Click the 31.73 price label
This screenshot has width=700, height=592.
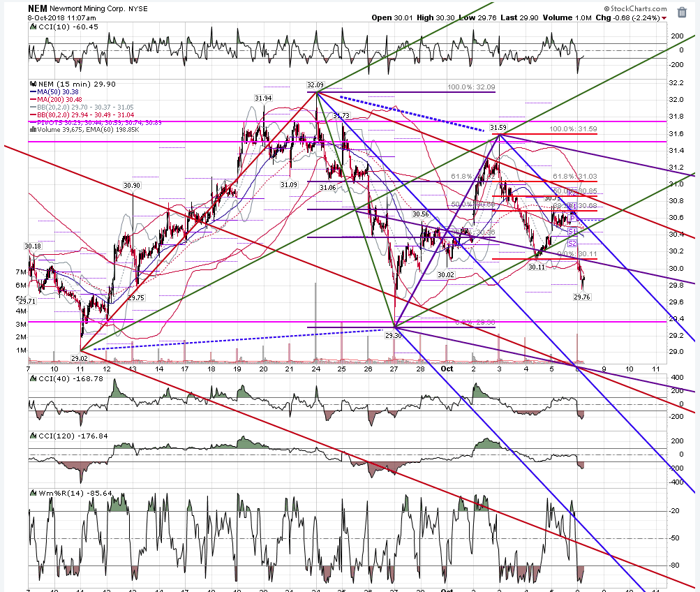[x=341, y=116]
